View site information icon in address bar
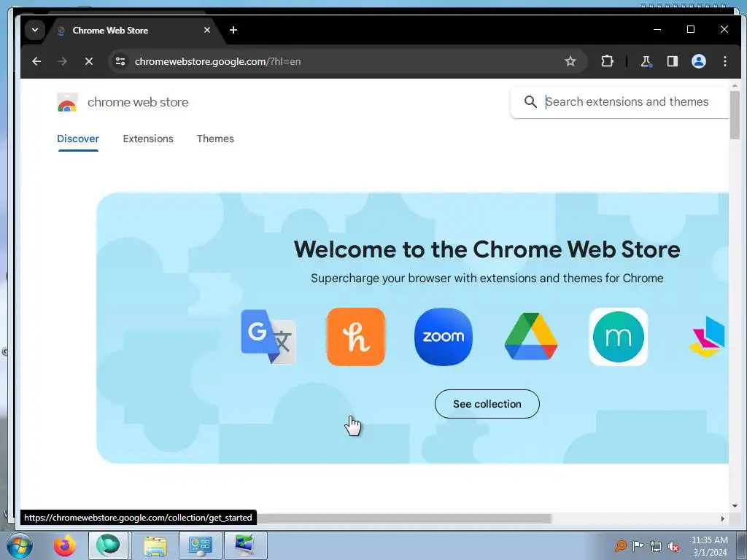The width and height of the screenshot is (747, 560). (x=120, y=61)
